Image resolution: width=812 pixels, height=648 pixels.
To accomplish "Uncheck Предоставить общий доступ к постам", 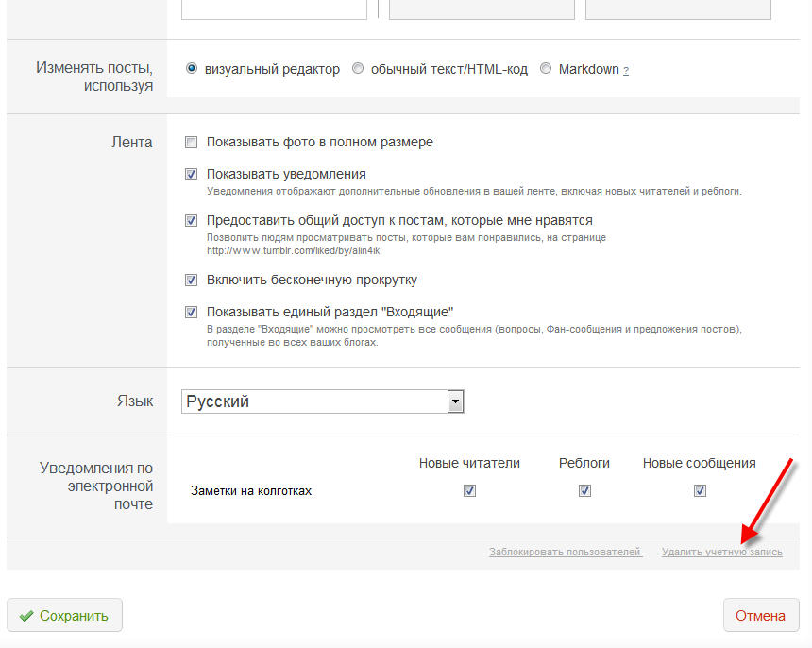I will (191, 221).
